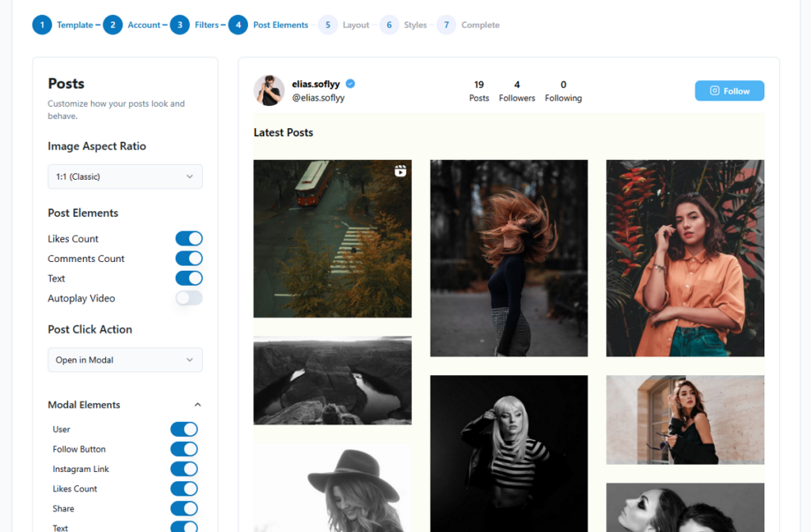Image resolution: width=811 pixels, height=532 pixels.
Task: Click the Reels video icon on the tram post
Action: coord(401,169)
